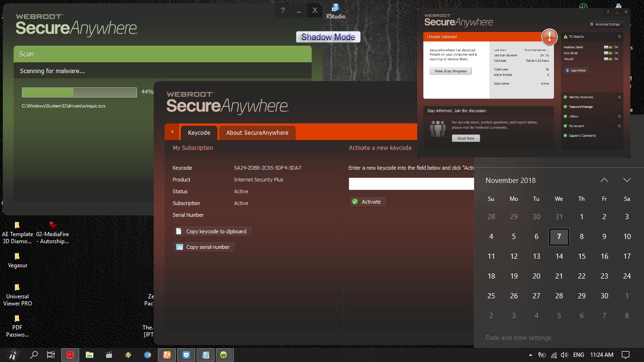Open Task View on taskbar

point(51,354)
